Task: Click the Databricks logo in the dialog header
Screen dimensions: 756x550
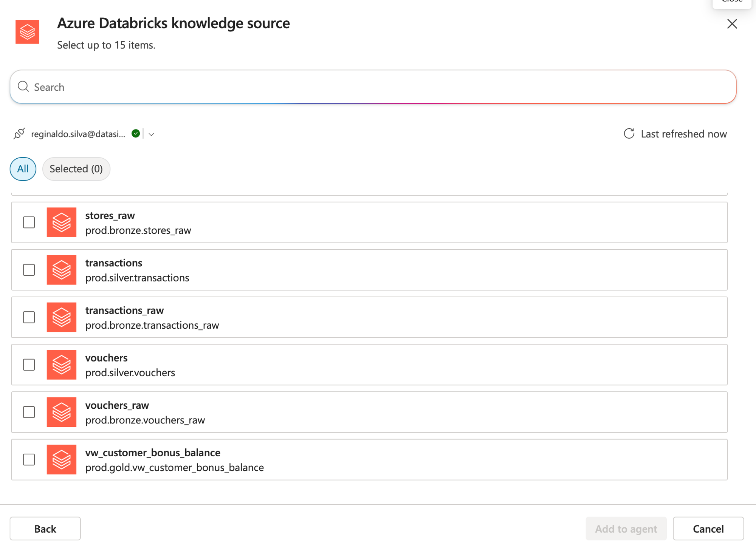Action: pos(27,32)
